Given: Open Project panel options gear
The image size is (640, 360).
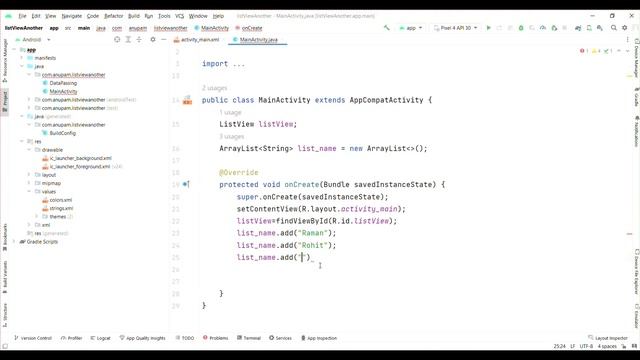Looking at the screenshot, I should click(153, 40).
